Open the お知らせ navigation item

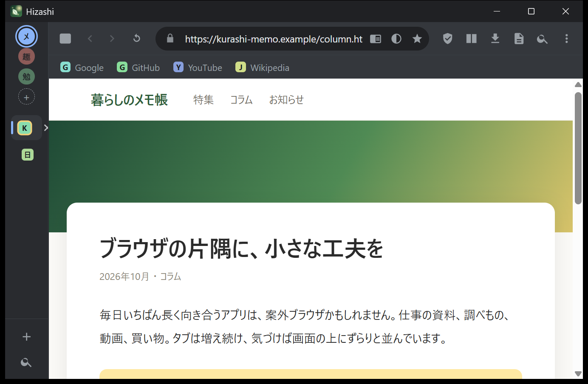coord(286,100)
